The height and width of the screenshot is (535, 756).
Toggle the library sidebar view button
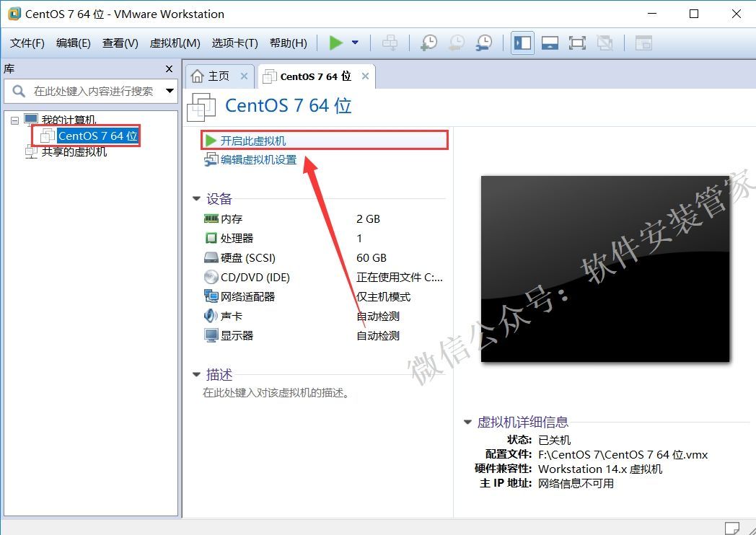(522, 43)
